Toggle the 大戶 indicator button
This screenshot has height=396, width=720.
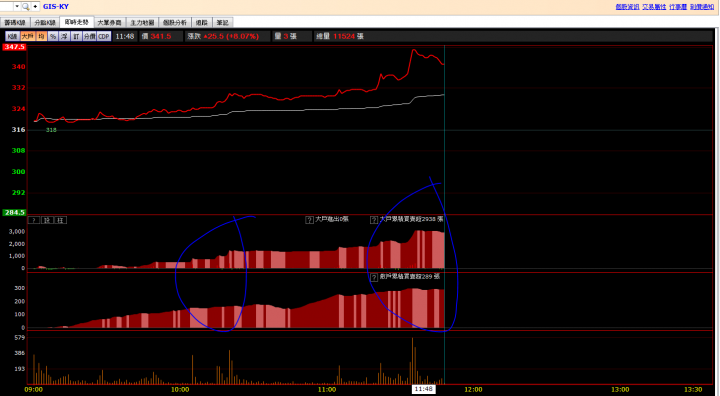[28, 36]
